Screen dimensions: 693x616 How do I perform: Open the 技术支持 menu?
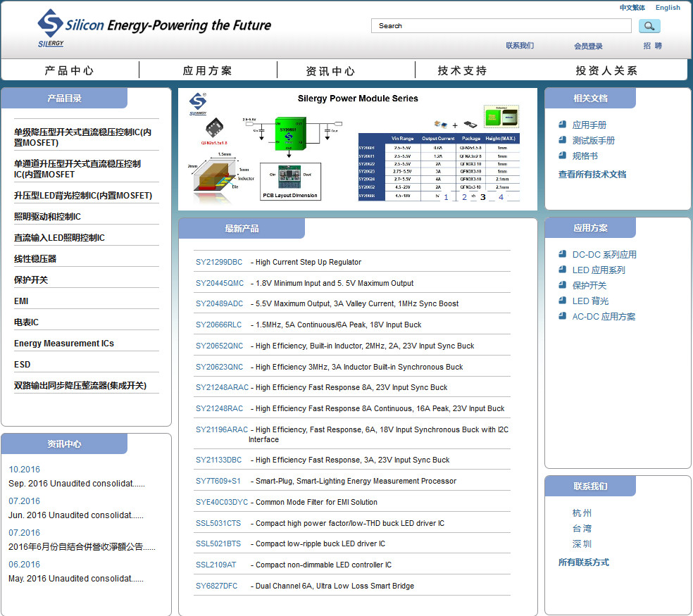pos(462,70)
